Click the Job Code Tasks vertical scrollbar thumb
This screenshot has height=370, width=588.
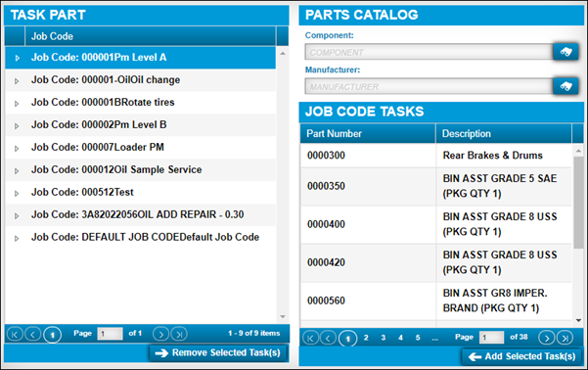[578, 203]
